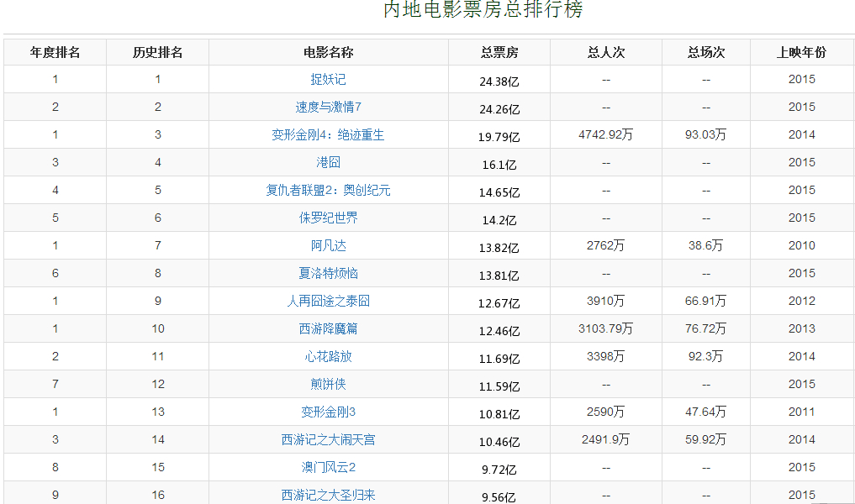Click the 9.72亿 box office value
Image resolution: width=855 pixels, height=504 pixels.
point(499,470)
